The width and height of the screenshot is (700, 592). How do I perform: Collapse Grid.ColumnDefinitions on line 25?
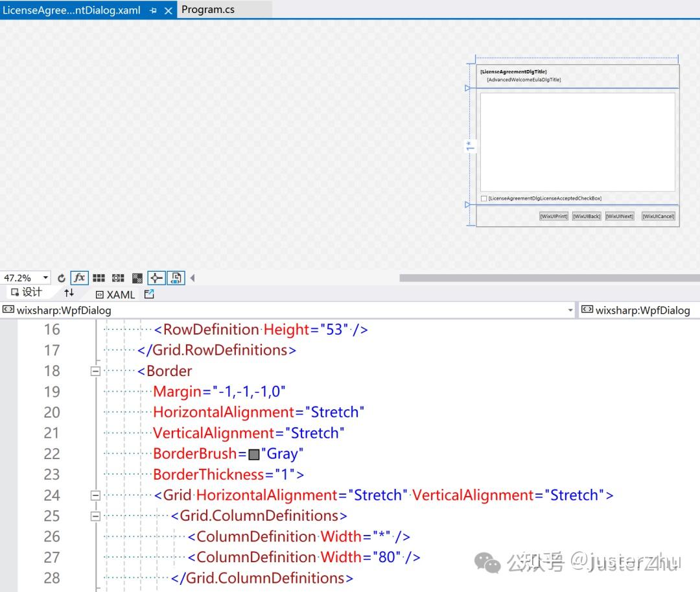point(95,516)
